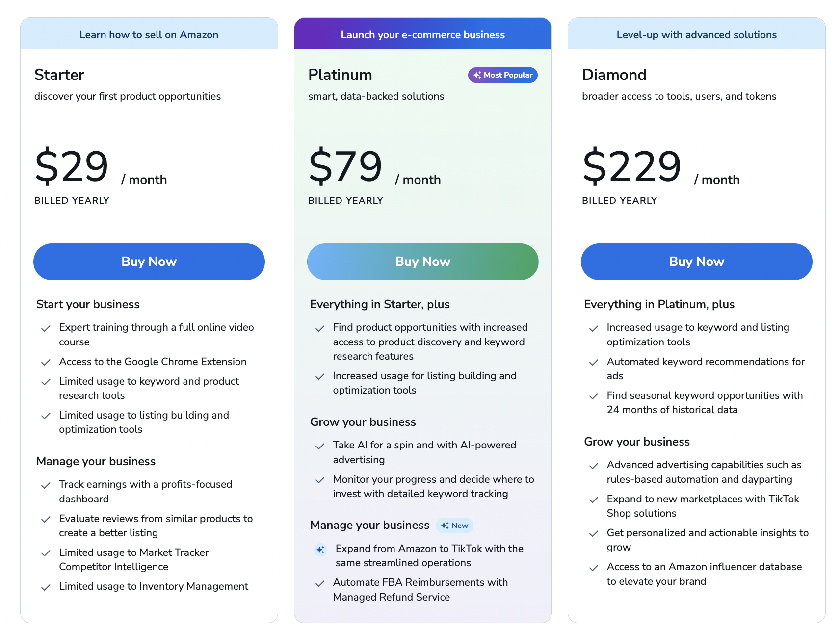This screenshot has width=840, height=631.
Task: Click checkmark next to Expert training video course
Action: 46,328
